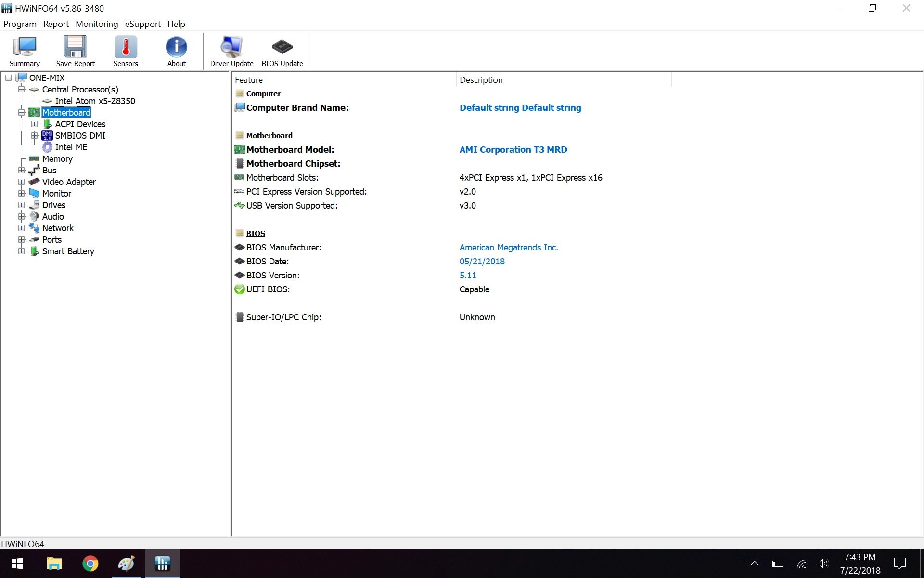Click the taskbar volume icon
The image size is (924, 578).
(823, 564)
